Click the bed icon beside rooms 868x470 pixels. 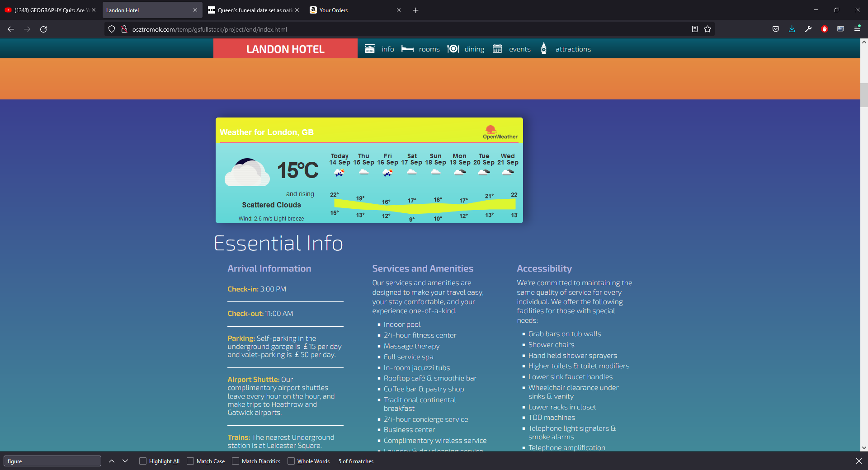coord(407,49)
